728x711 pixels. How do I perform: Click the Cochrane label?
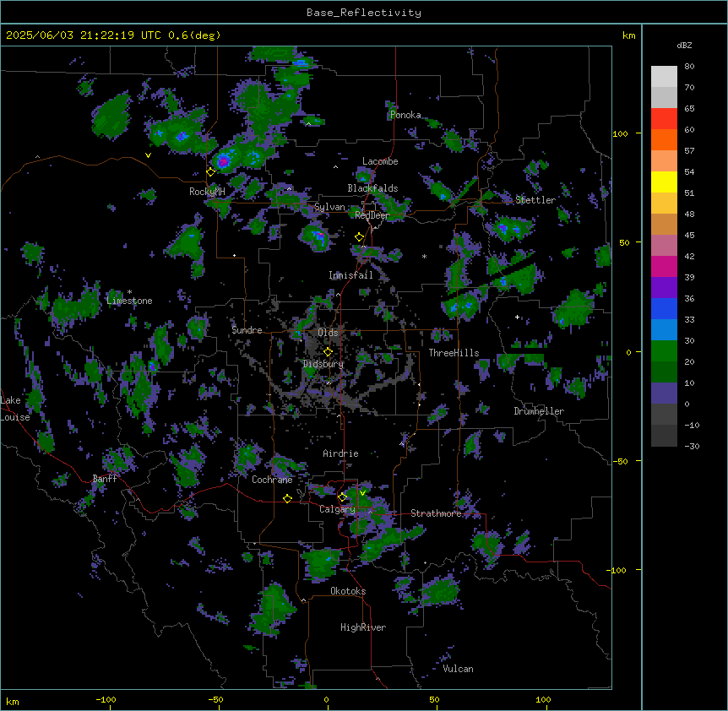click(x=272, y=480)
